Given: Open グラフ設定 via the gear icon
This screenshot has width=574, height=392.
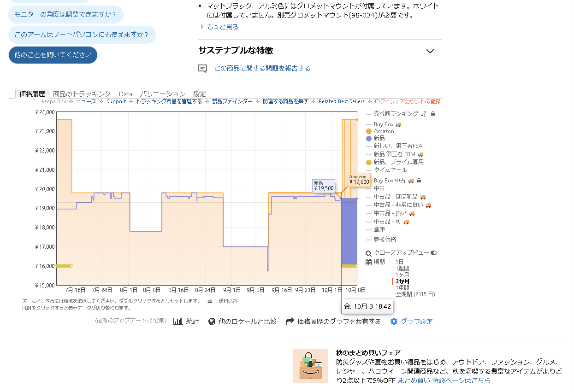Looking at the screenshot, I should 393,321.
